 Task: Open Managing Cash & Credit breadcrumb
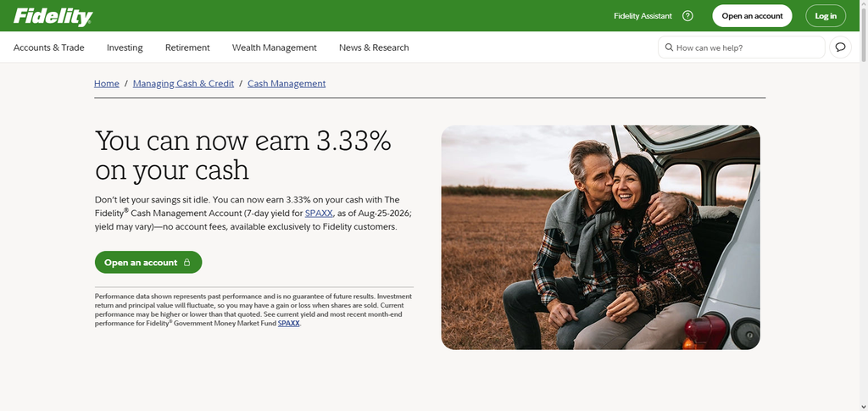pyautogui.click(x=183, y=84)
